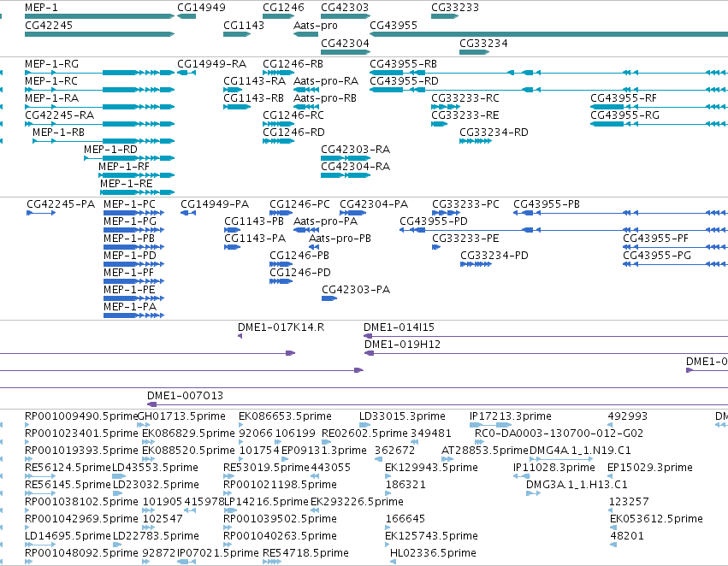Open EST label EK129943.5prime

(431, 468)
